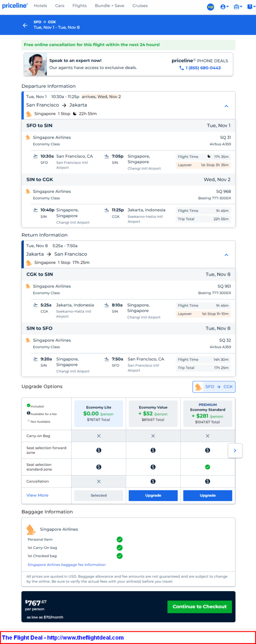Click the Priceline logo
The height and width of the screenshot is (644, 256).
pyautogui.click(x=15, y=6)
